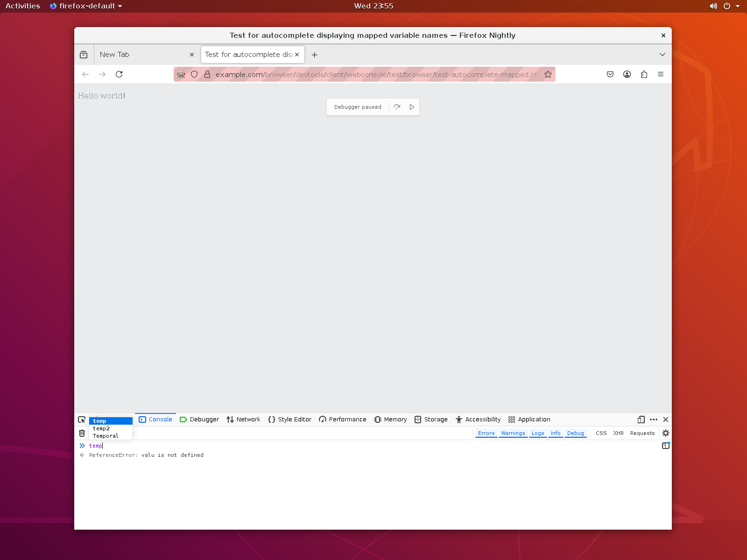
Task: Activate the element picker icon
Action: click(x=82, y=420)
